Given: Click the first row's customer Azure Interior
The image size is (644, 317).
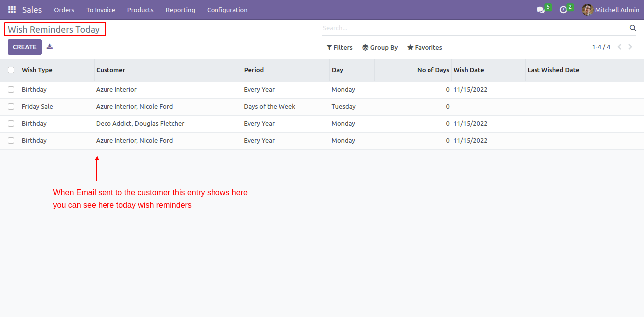Looking at the screenshot, I should pos(116,90).
